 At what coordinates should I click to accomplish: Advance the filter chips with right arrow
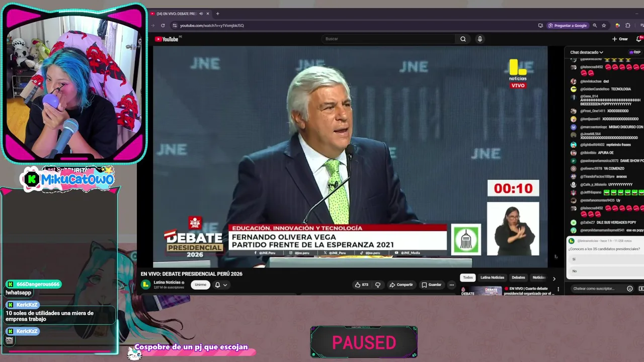pos(554,279)
